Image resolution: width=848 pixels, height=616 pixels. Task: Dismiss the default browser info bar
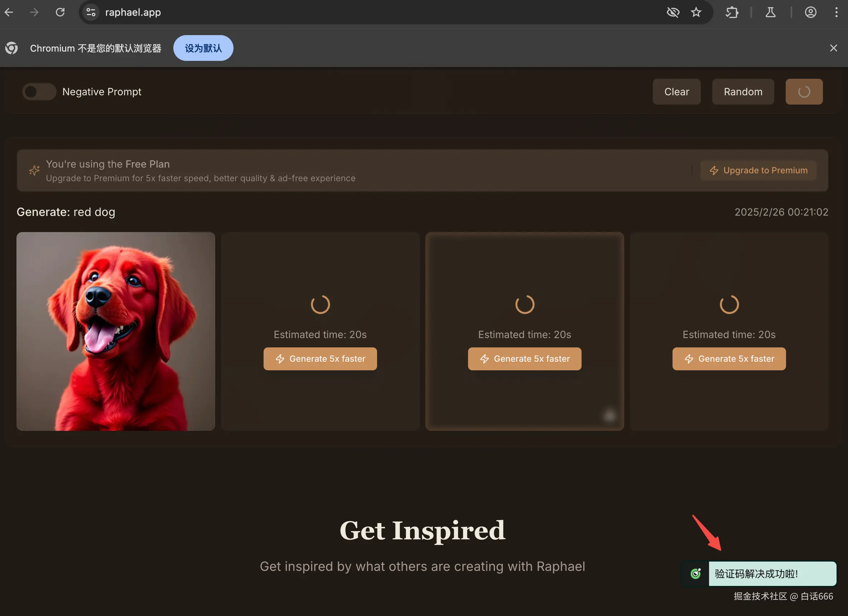[x=833, y=48]
